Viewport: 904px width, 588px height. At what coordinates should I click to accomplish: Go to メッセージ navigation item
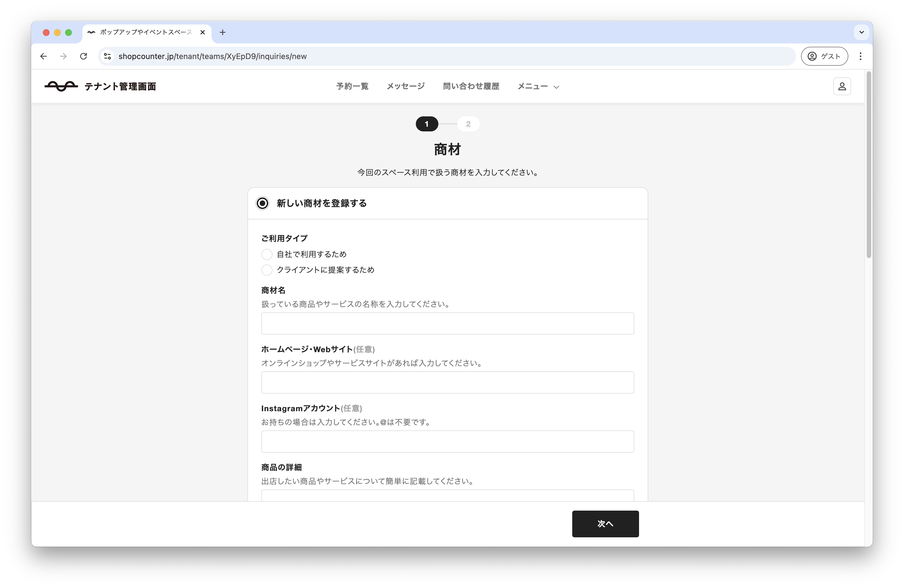tap(406, 86)
